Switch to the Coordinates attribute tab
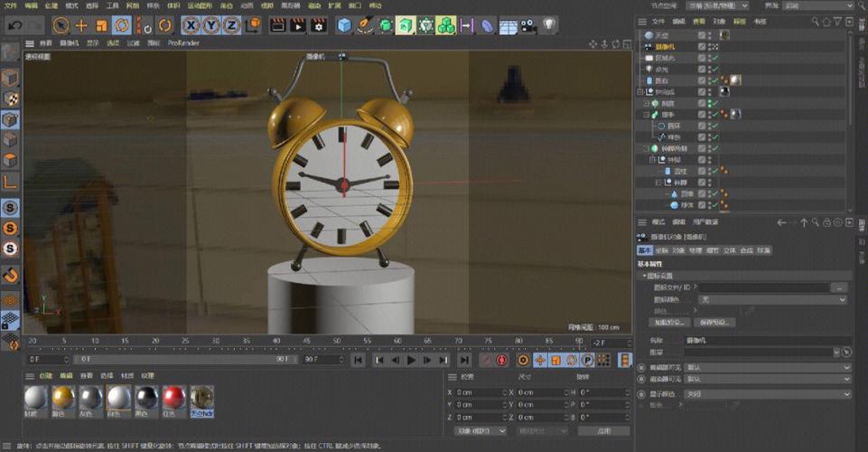Image resolution: width=868 pixels, height=452 pixels. (661, 250)
